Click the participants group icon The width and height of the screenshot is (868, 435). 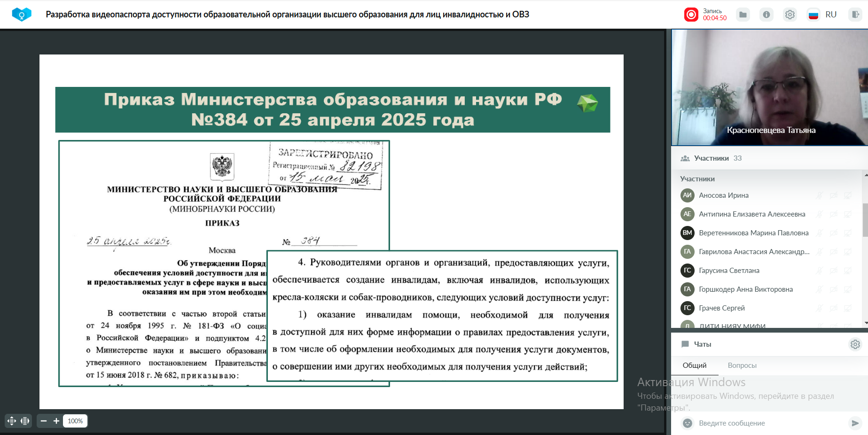685,158
